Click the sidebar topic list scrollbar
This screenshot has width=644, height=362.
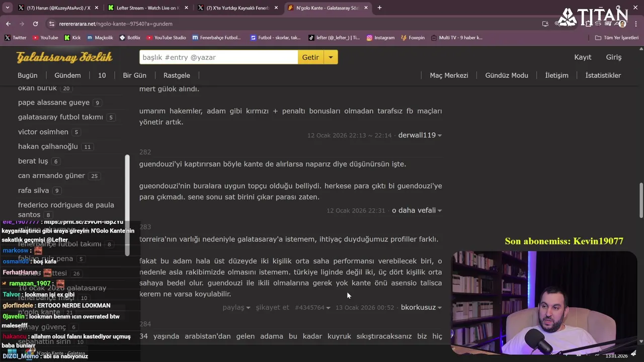point(127,205)
